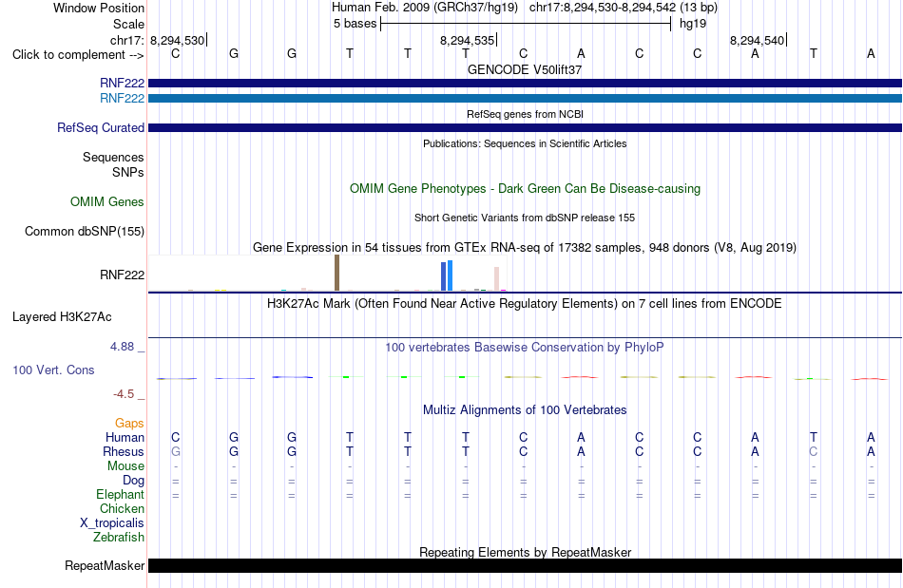Screen dimensions: 903x588
Task: Click the blue GTEx expression bars
Action: point(447,275)
